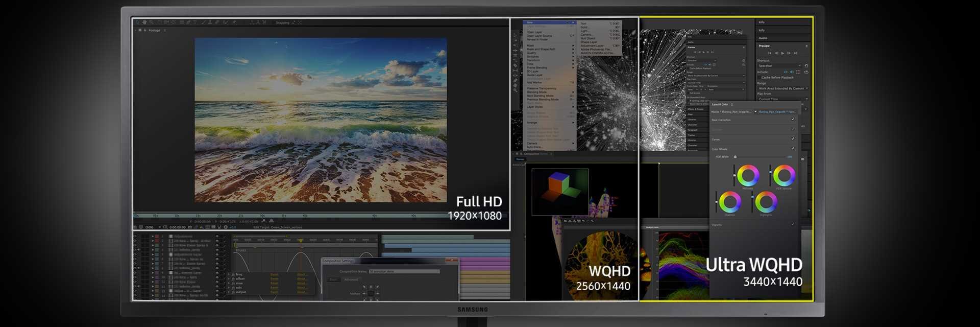
Task: Click the Play button in Preview panel
Action: (782, 53)
